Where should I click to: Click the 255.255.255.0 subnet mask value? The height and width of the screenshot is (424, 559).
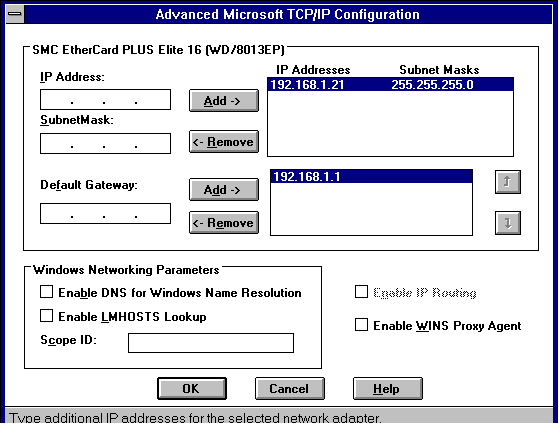(432, 85)
